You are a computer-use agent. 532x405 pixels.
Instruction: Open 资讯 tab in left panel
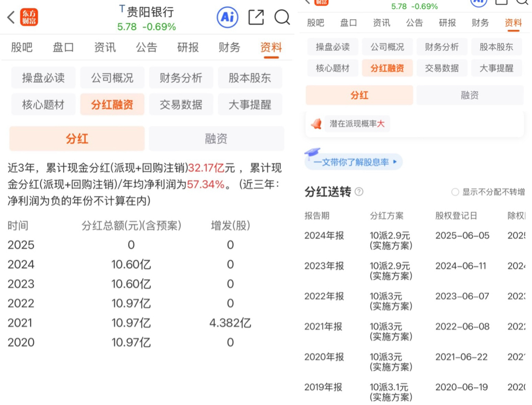point(105,47)
